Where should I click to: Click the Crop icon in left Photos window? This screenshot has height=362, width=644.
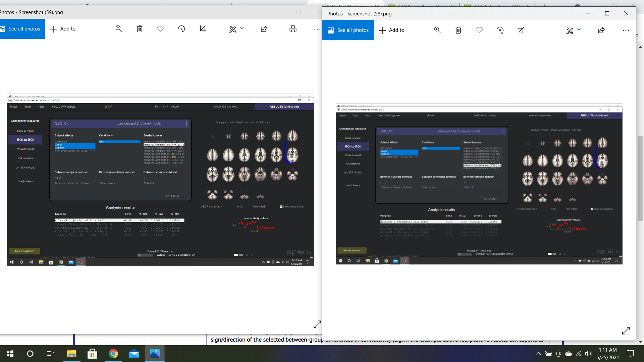202,29
